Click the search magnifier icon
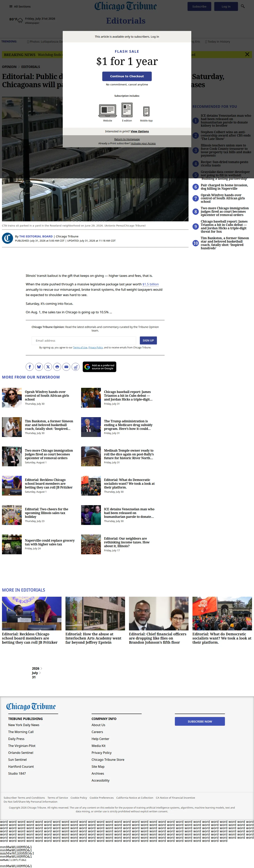Image resolution: width=254 pixels, height=868 pixels. point(243,6)
